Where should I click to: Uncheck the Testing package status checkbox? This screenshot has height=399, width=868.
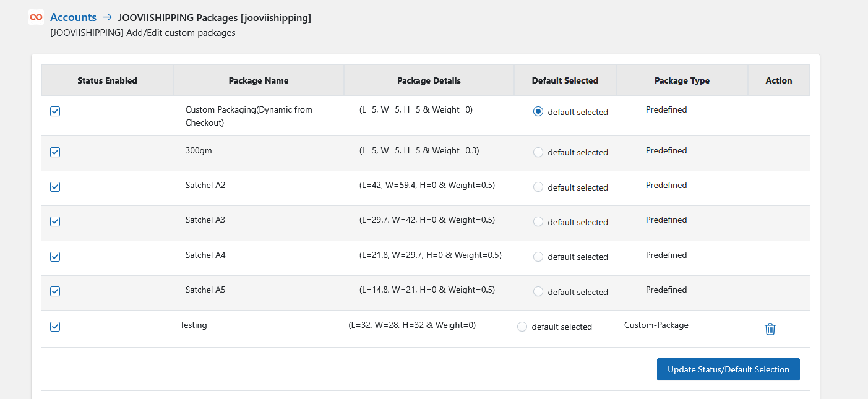(55, 327)
